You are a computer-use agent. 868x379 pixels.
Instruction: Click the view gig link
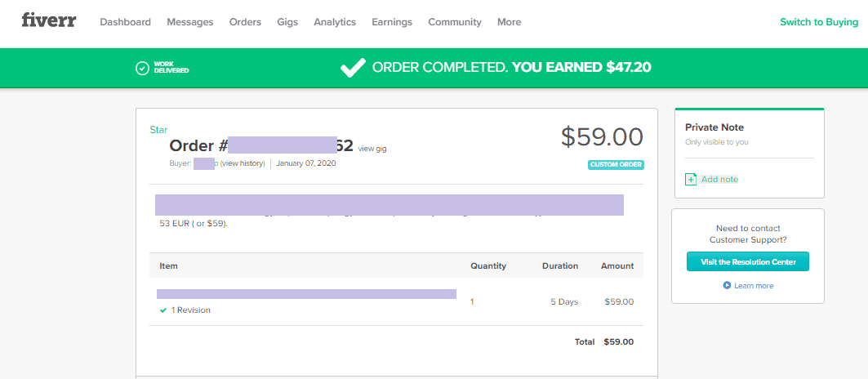[372, 149]
